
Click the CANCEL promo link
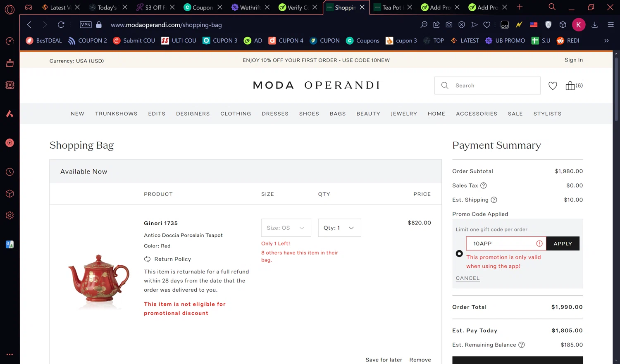click(x=467, y=278)
